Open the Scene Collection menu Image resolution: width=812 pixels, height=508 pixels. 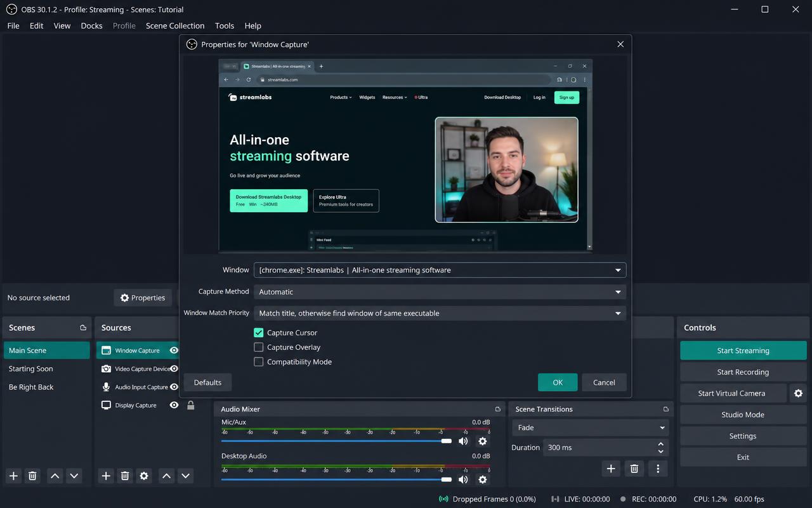pyautogui.click(x=175, y=26)
